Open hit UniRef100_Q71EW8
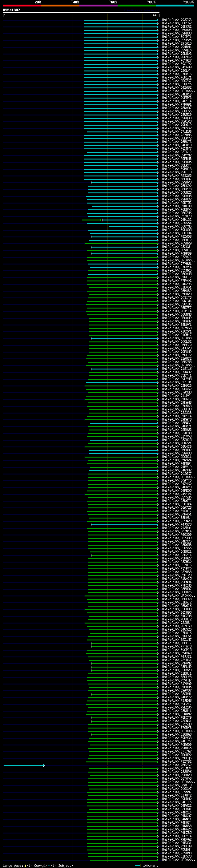The height and width of the screenshot is (868, 197). [x=177, y=132]
